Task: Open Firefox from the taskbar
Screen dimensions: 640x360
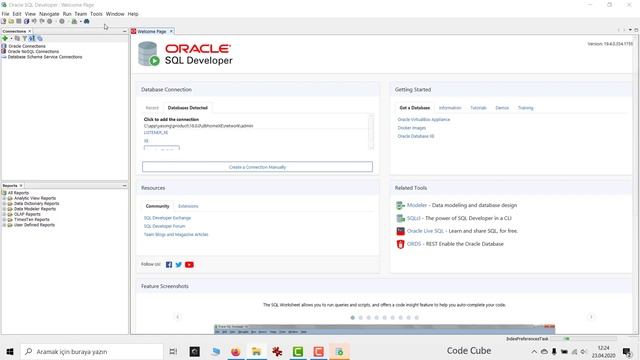Action: tap(236, 351)
